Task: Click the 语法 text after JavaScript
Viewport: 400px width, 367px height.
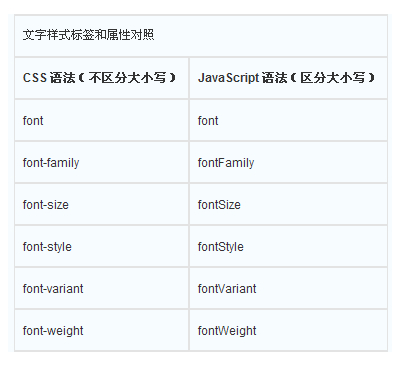Action: (x=274, y=78)
